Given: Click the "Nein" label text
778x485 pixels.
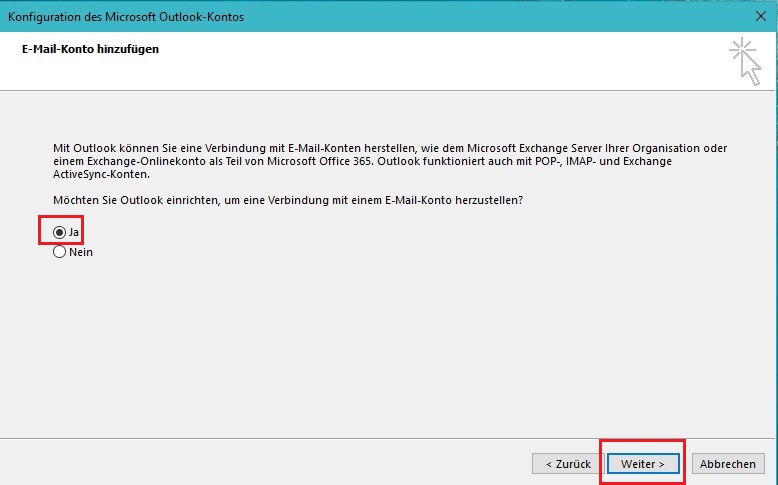Looking at the screenshot, I should tap(81, 252).
